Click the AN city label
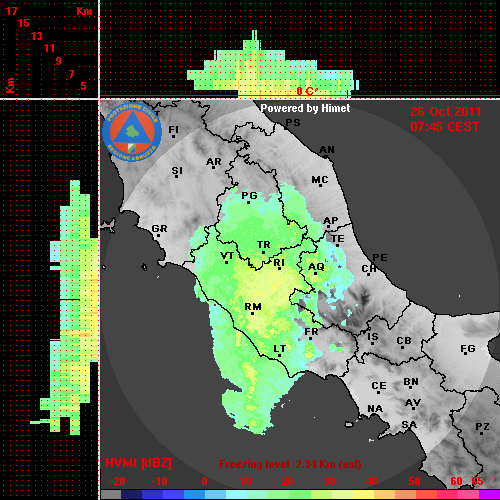This screenshot has height=500, width=500. [327, 150]
